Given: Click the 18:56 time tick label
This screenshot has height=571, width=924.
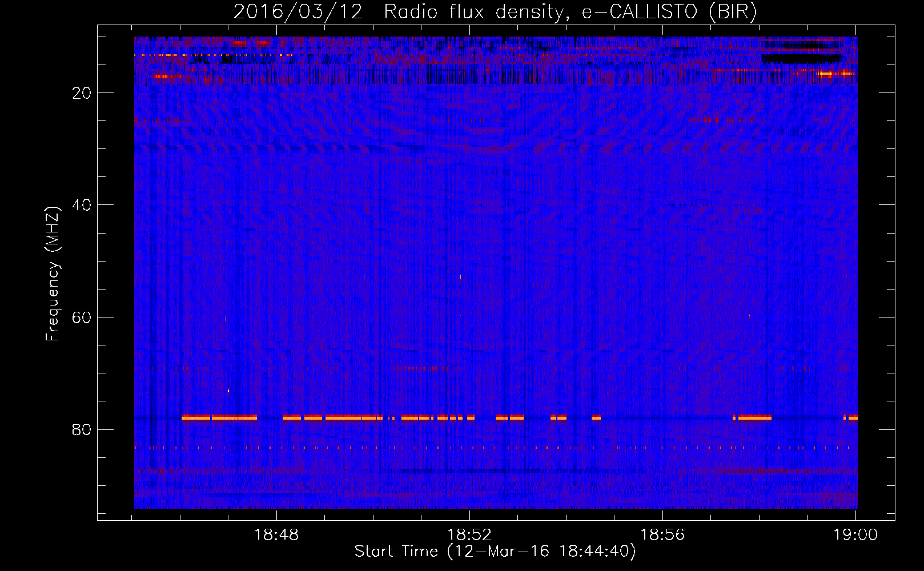Looking at the screenshot, I should [x=662, y=535].
